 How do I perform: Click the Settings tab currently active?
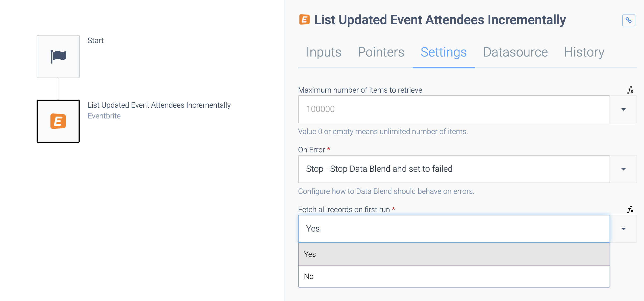click(x=444, y=52)
